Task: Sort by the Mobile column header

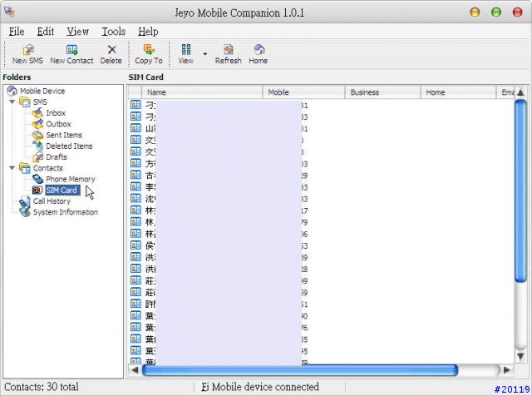Action: tap(303, 92)
